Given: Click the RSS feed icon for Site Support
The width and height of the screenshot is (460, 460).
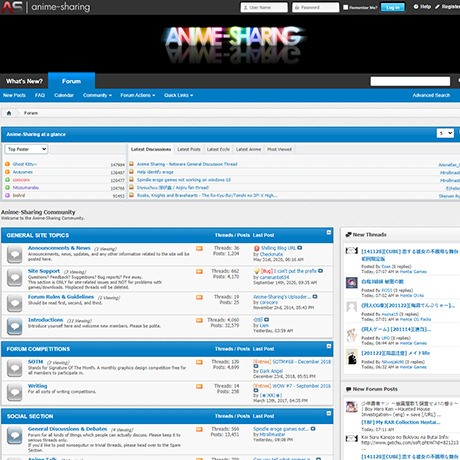Looking at the screenshot, I should [199, 271].
